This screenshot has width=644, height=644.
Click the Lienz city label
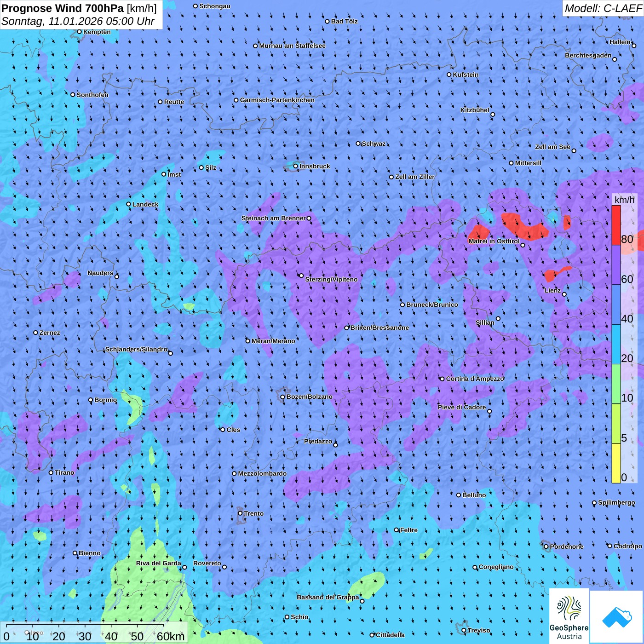coord(552,290)
